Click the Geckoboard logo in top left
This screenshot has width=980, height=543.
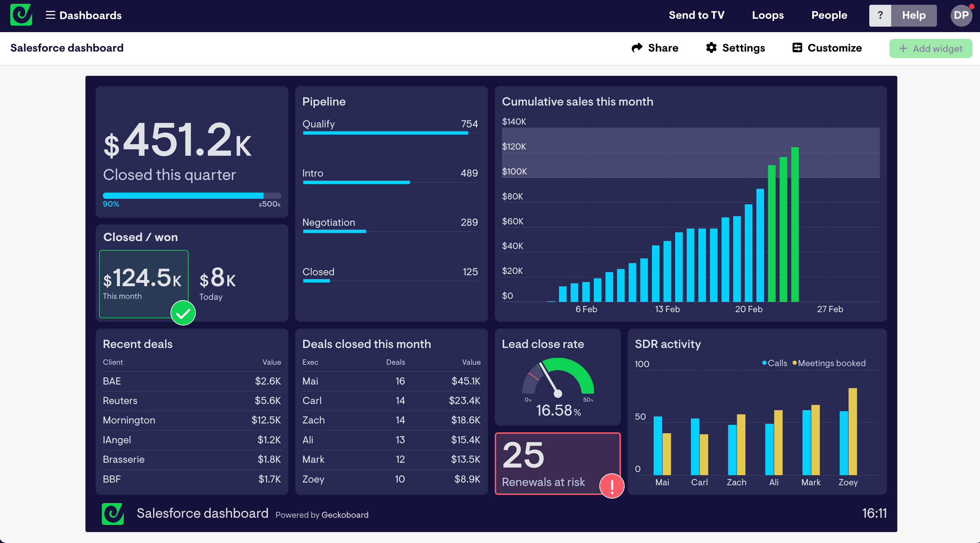pyautogui.click(x=21, y=15)
